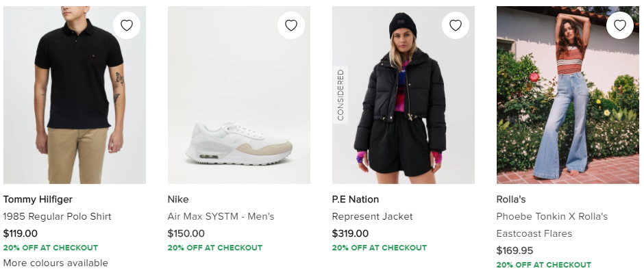This screenshot has height=273, width=644.
Task: Wishlist the Rolla's Eastcoast Flares
Action: [x=619, y=25]
